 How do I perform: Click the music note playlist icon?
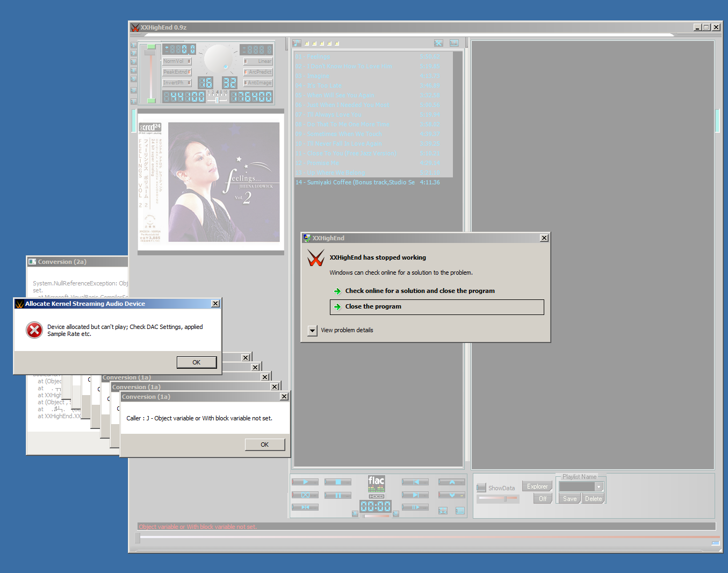[297, 43]
